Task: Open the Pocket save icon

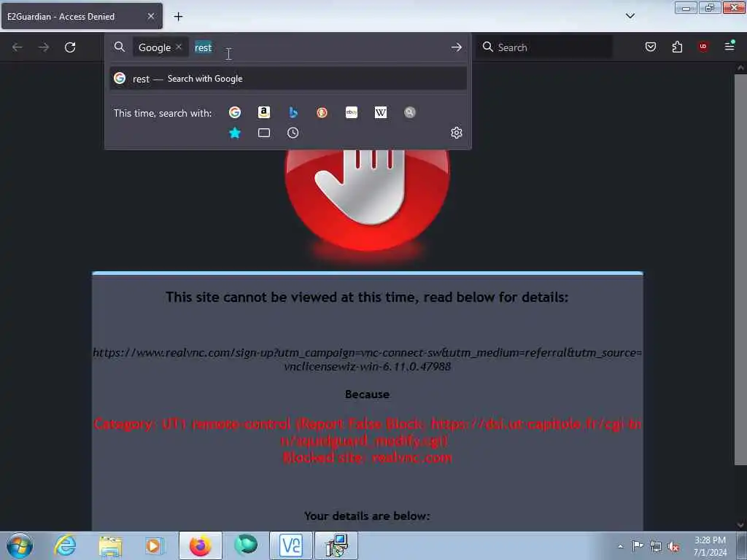Action: (x=651, y=47)
